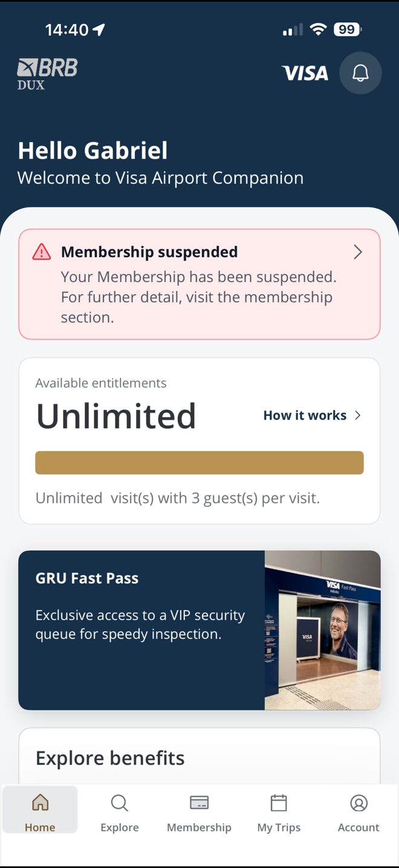
Task: Open the Membership suspended heading
Action: 149,252
